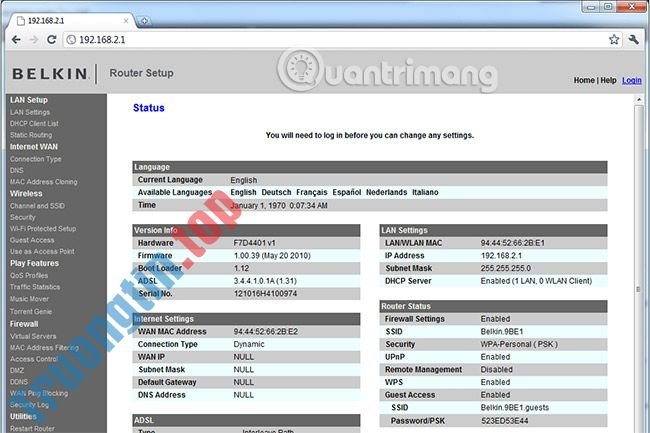This screenshot has height=433, width=650.
Task: Click the browser forward arrow button
Action: pos(35,39)
